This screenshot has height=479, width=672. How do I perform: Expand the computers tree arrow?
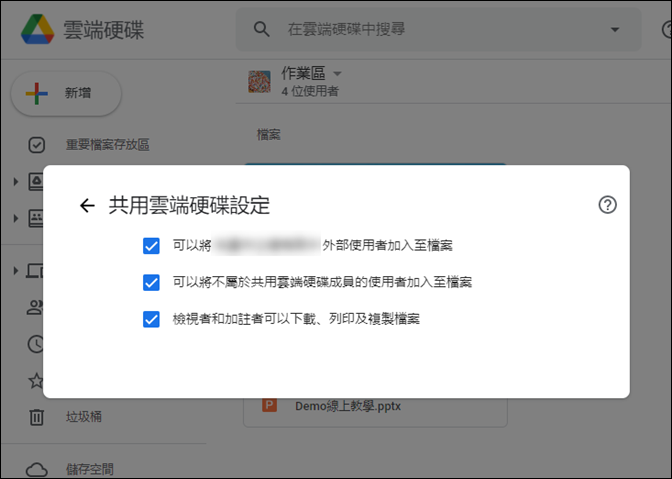point(15,271)
